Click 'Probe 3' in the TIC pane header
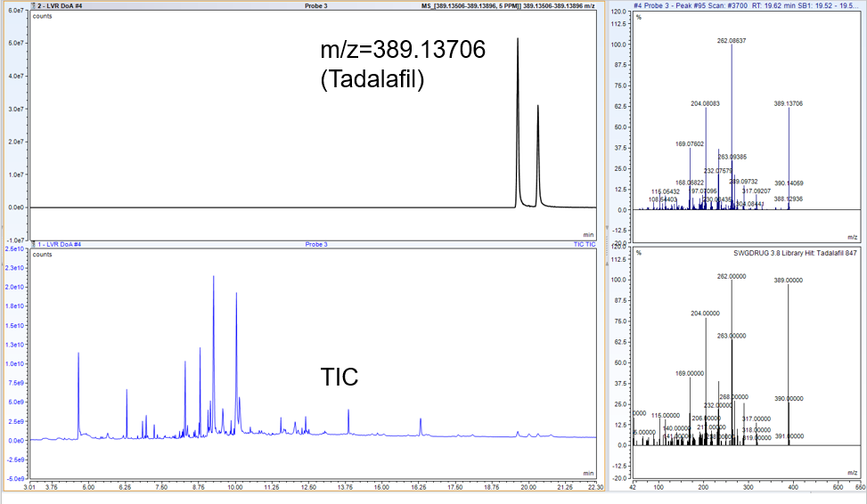Screen dimensions: 867x504 click(x=316, y=244)
